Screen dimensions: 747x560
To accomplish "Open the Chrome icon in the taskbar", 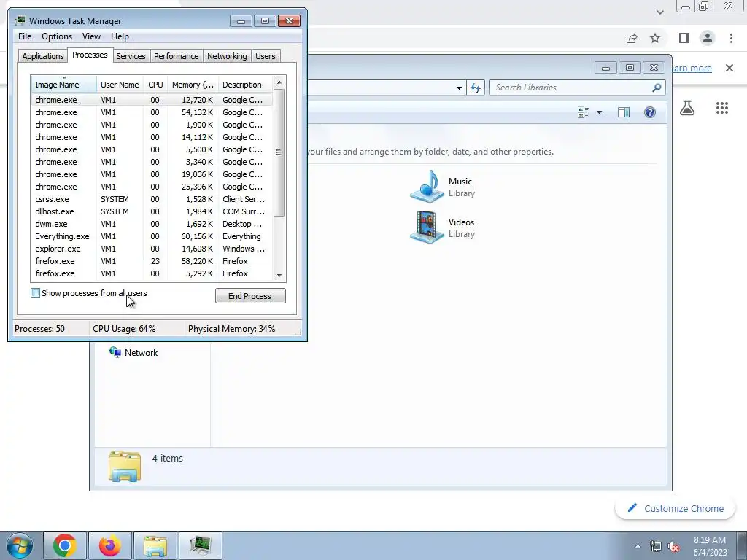I will click(65, 545).
